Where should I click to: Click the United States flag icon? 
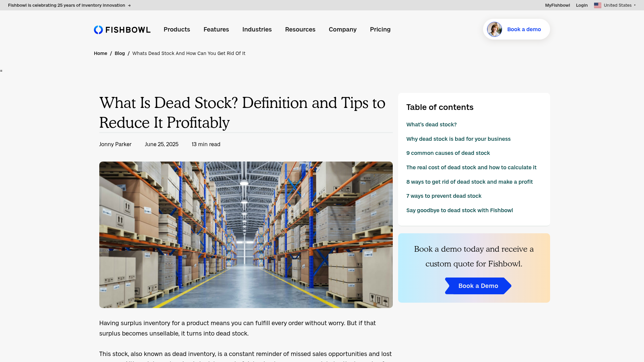(x=597, y=5)
